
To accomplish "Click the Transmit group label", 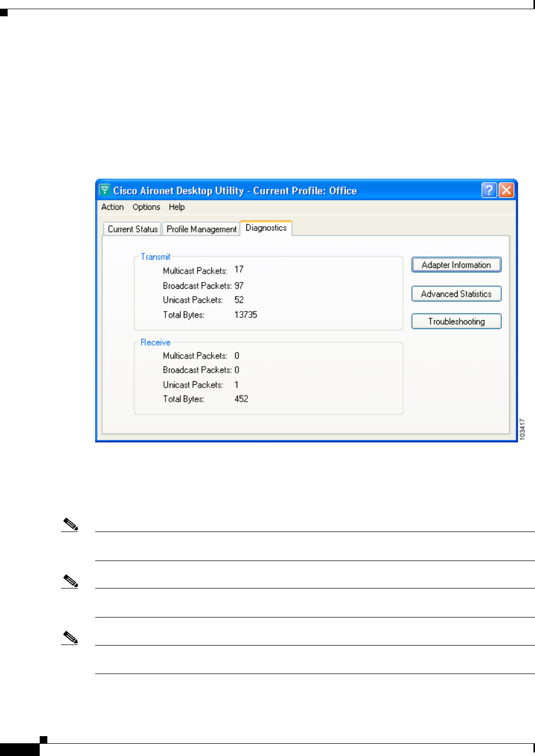I will pyautogui.click(x=156, y=257).
